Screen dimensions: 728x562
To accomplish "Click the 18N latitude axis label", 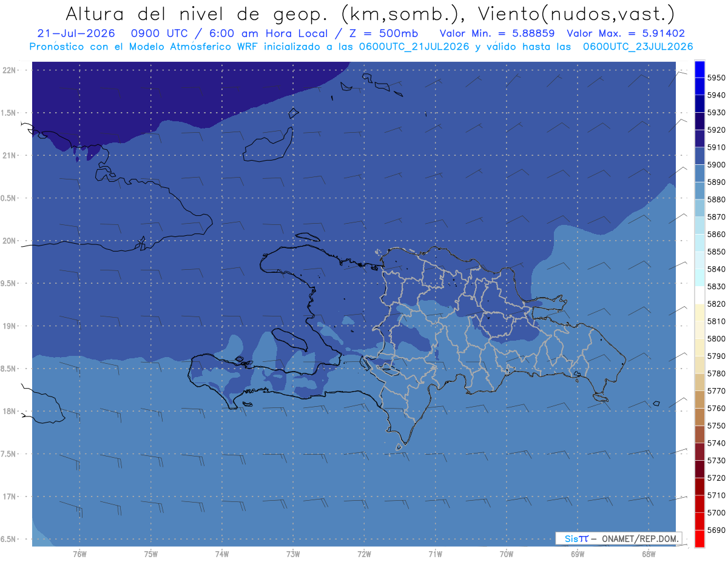I will coord(8,412).
